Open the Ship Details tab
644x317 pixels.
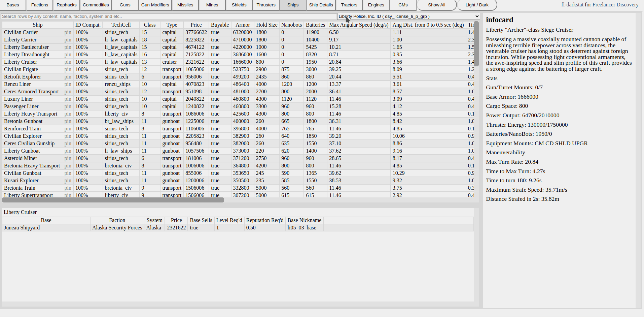321,5
